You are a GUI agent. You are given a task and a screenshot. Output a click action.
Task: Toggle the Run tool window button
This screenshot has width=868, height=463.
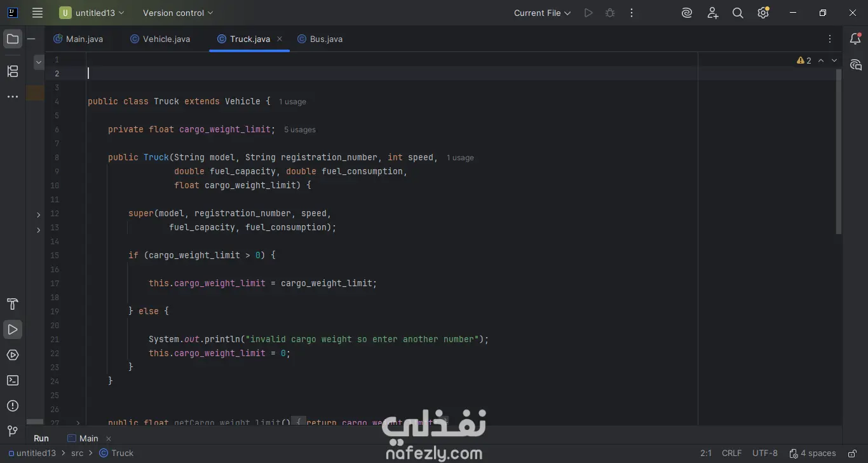12,329
